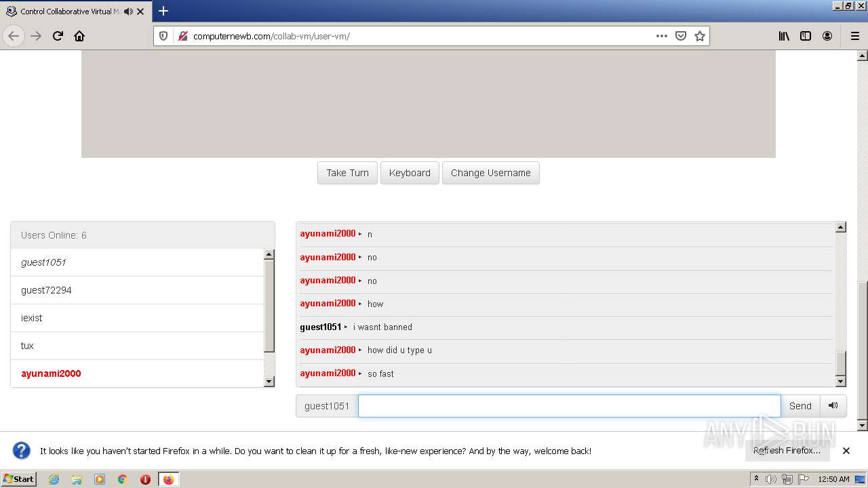Click the forward navigation arrow
Viewport: 868px width, 488px height.
[x=36, y=36]
